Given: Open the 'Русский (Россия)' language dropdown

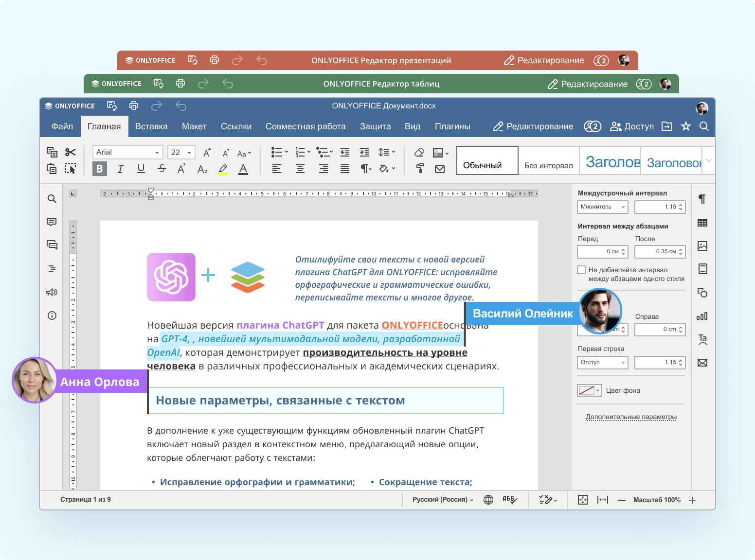Looking at the screenshot, I should [442, 500].
